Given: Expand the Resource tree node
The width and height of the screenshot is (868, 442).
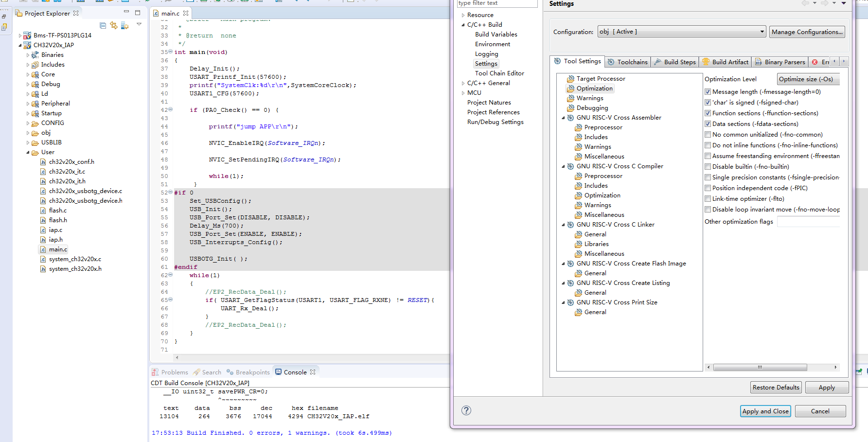Looking at the screenshot, I should tap(463, 15).
